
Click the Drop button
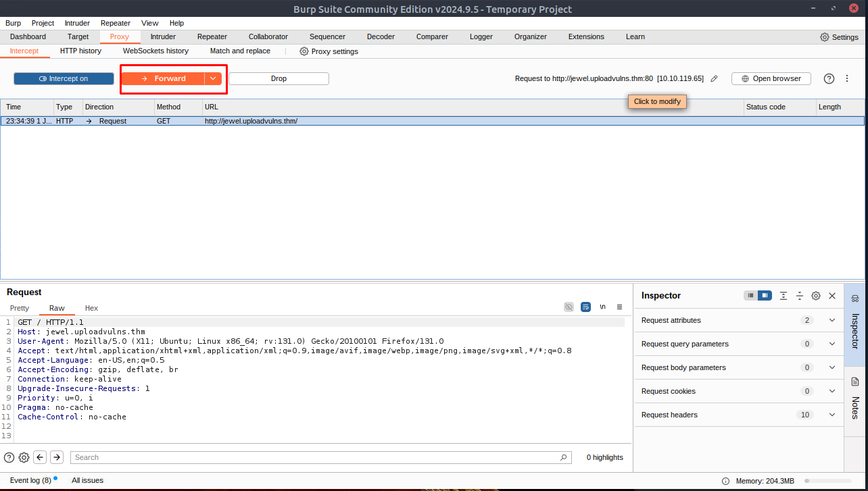click(x=279, y=78)
